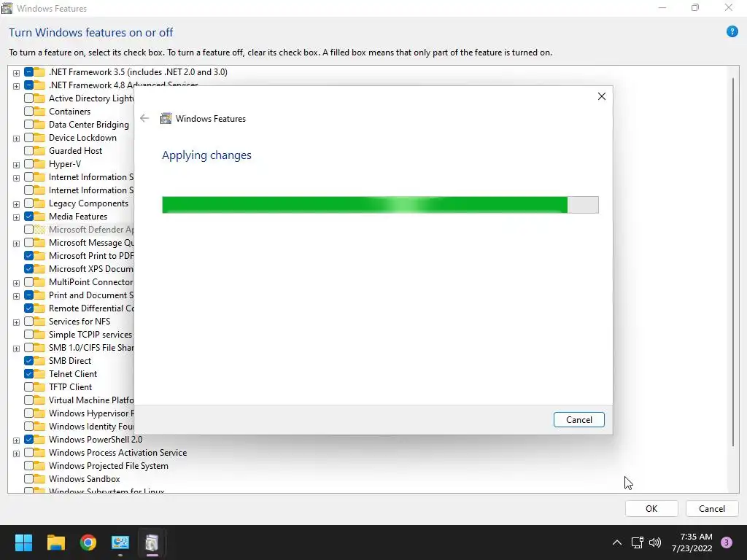747x560 pixels.
Task: Enable the Windows Sandbox checkbox
Action: [28, 479]
